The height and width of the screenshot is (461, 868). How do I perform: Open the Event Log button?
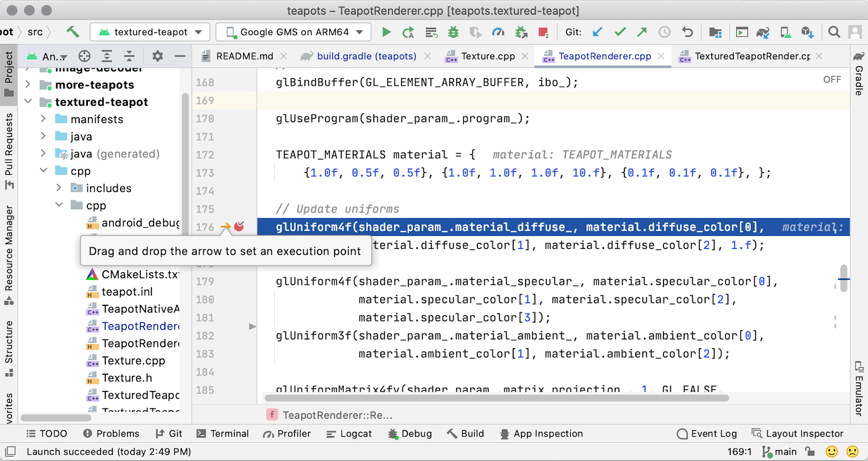pyautogui.click(x=707, y=433)
